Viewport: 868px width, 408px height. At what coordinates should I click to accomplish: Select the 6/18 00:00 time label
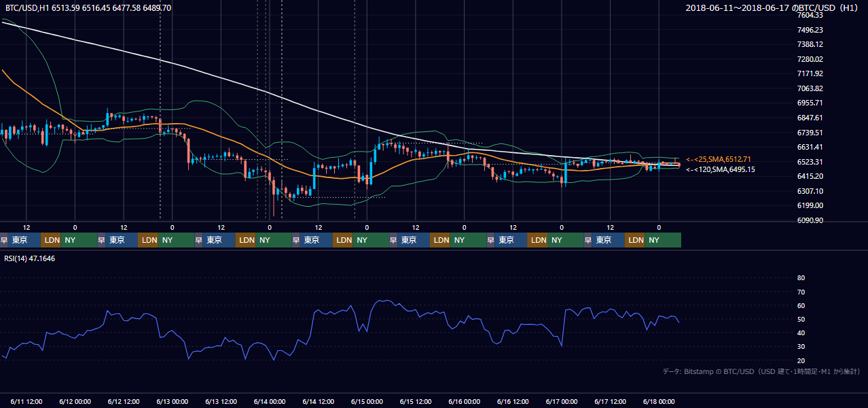(x=659, y=402)
